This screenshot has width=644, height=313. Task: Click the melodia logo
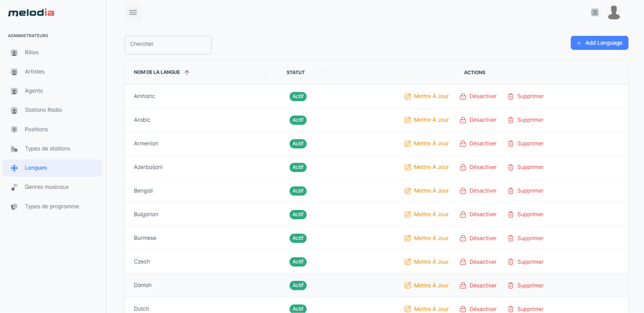click(x=31, y=12)
